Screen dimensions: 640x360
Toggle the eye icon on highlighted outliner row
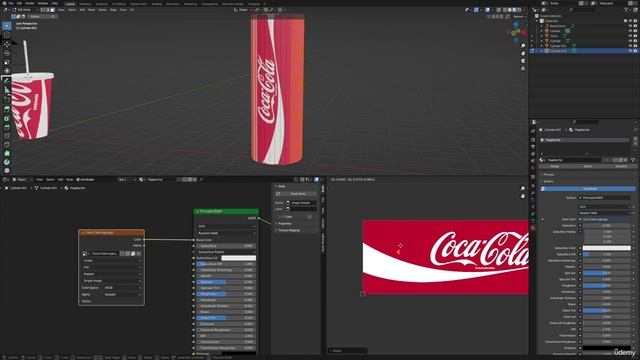pyautogui.click(x=631, y=51)
